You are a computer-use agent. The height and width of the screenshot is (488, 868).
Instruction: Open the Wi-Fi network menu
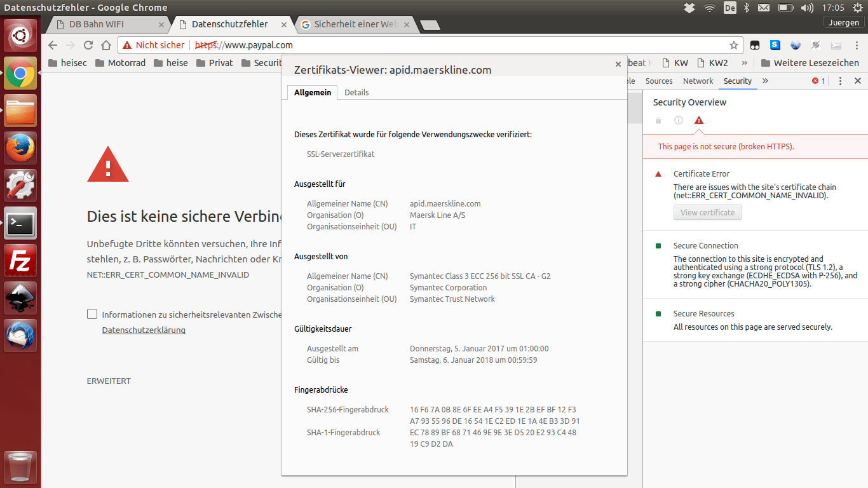[710, 8]
